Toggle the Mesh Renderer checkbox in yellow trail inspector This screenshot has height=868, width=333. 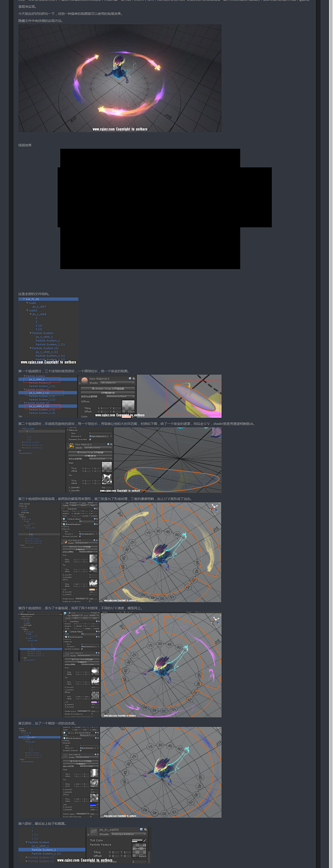(x=66, y=525)
